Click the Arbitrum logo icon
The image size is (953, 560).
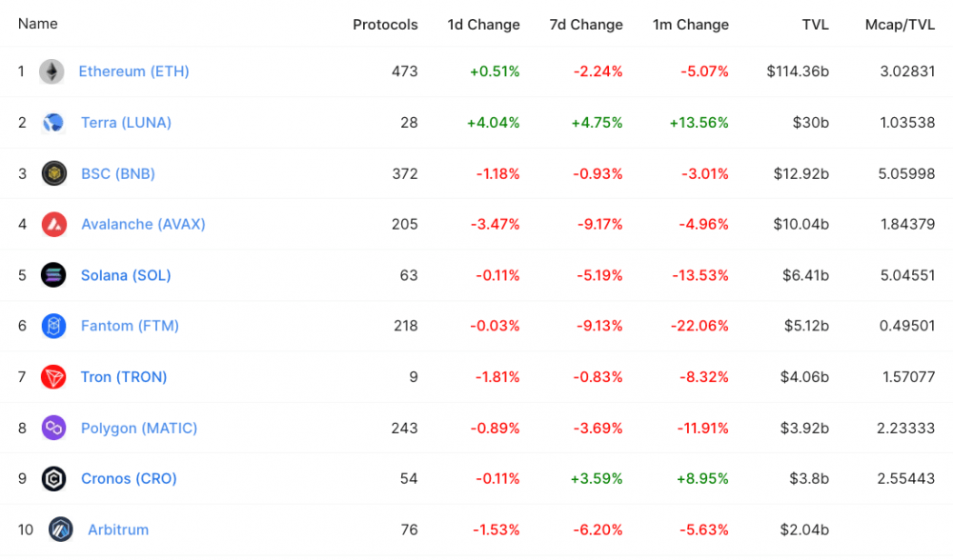(x=60, y=530)
